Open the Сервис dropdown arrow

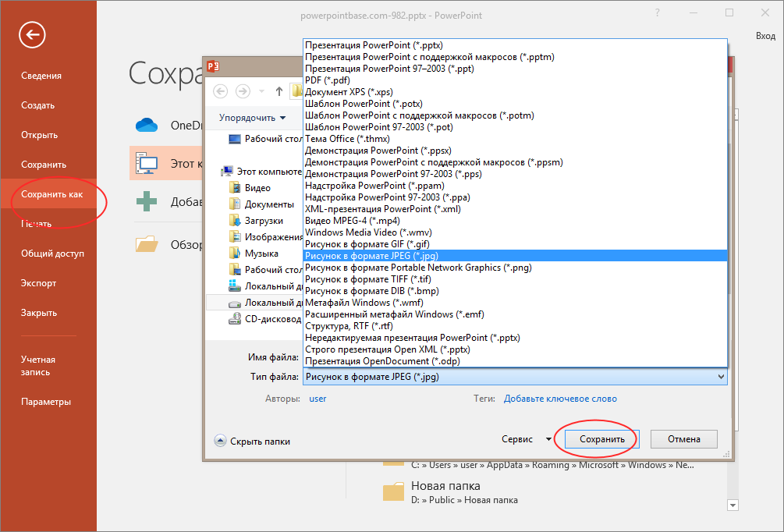pos(548,439)
